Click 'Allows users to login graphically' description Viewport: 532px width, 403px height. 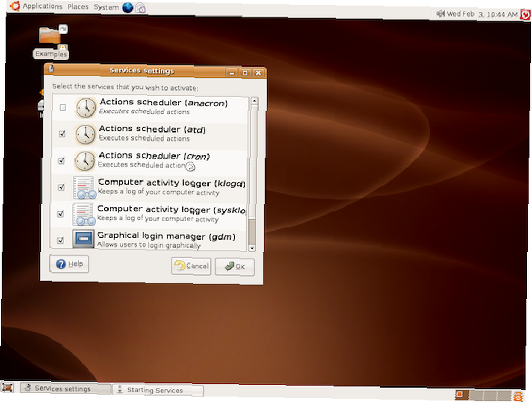(149, 245)
